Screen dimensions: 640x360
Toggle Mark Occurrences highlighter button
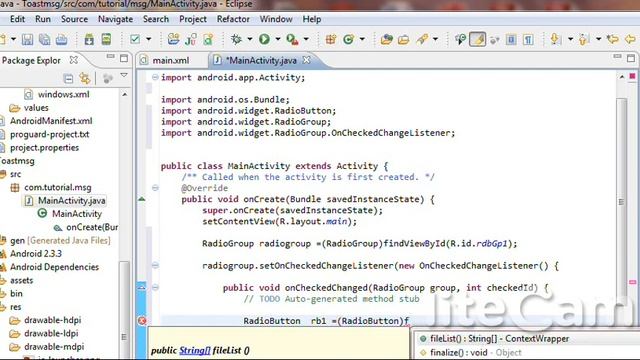[x=478, y=39]
